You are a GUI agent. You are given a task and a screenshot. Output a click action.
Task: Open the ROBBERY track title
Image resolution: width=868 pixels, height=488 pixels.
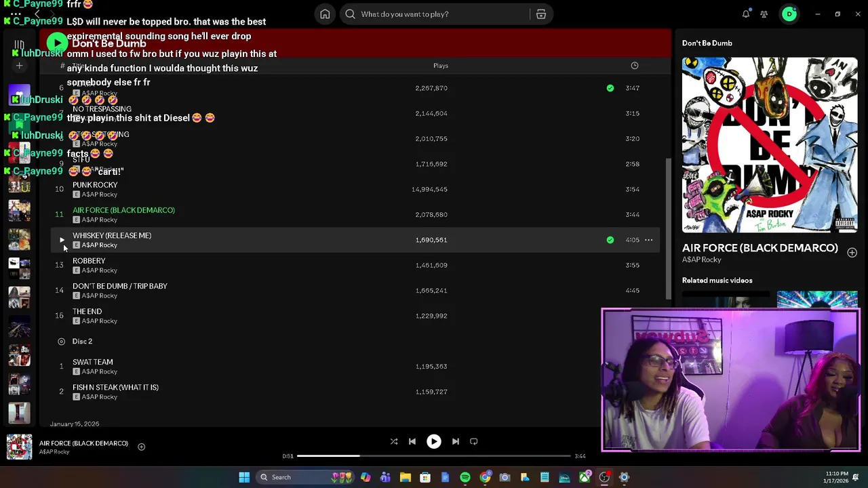pyautogui.click(x=89, y=261)
